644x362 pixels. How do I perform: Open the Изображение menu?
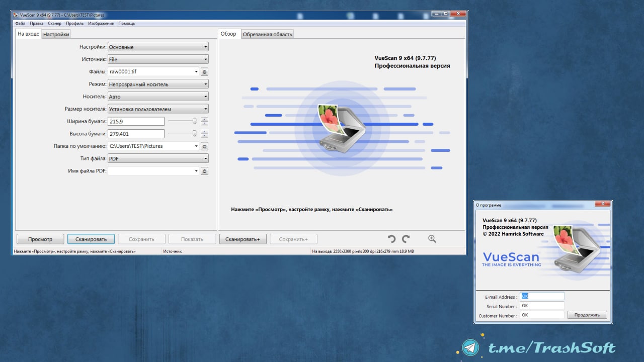click(x=101, y=24)
